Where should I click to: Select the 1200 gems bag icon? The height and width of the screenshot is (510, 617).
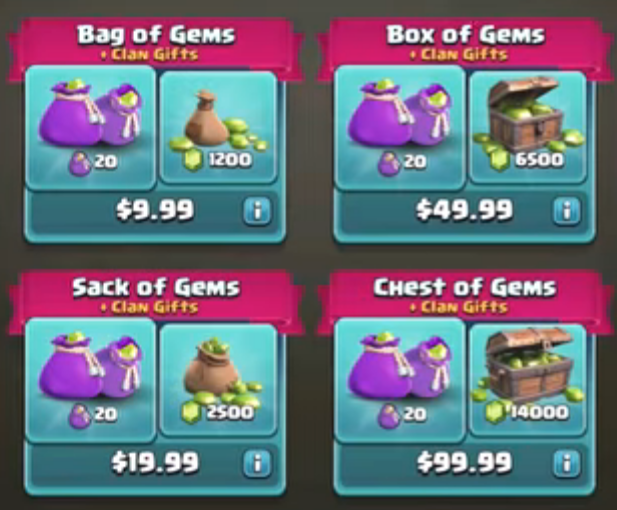(x=219, y=128)
